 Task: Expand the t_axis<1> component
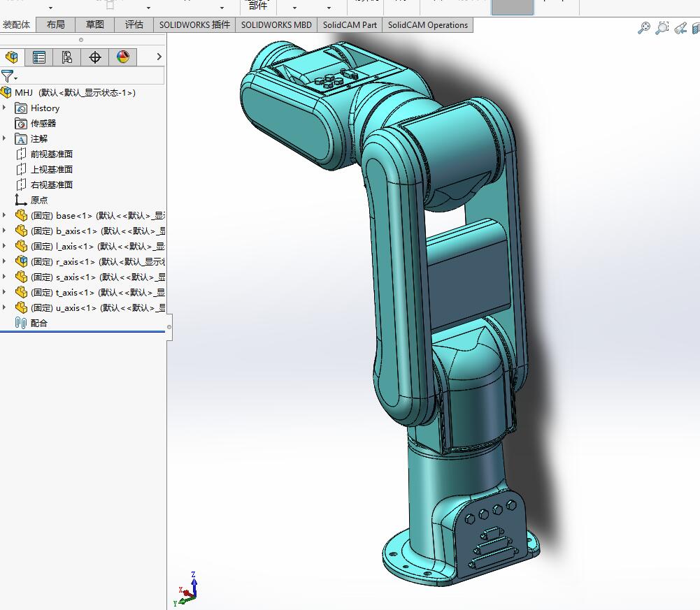[x=4, y=292]
